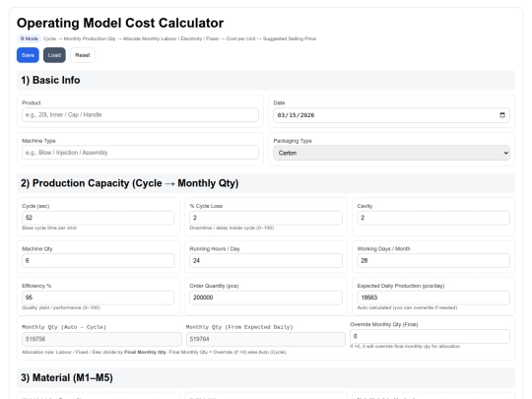The image size is (532, 399).
Task: Select the Expected Daily Production field
Action: [433, 298]
